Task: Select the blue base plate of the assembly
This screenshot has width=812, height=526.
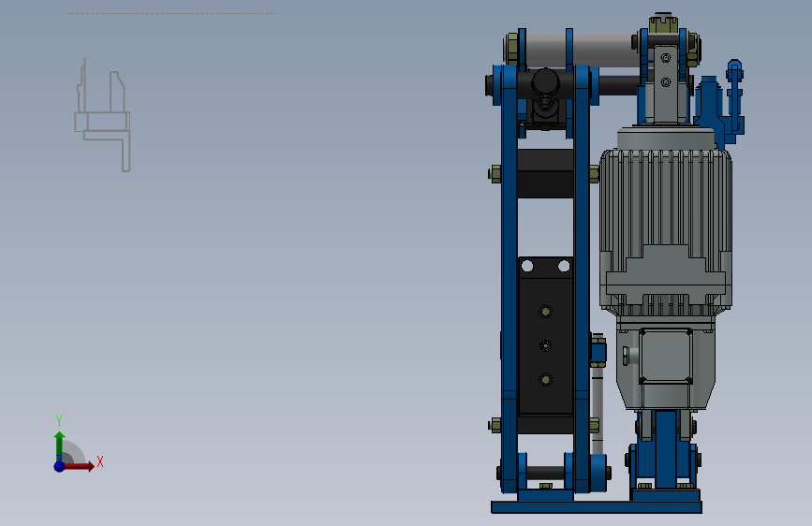Action: click(x=597, y=507)
